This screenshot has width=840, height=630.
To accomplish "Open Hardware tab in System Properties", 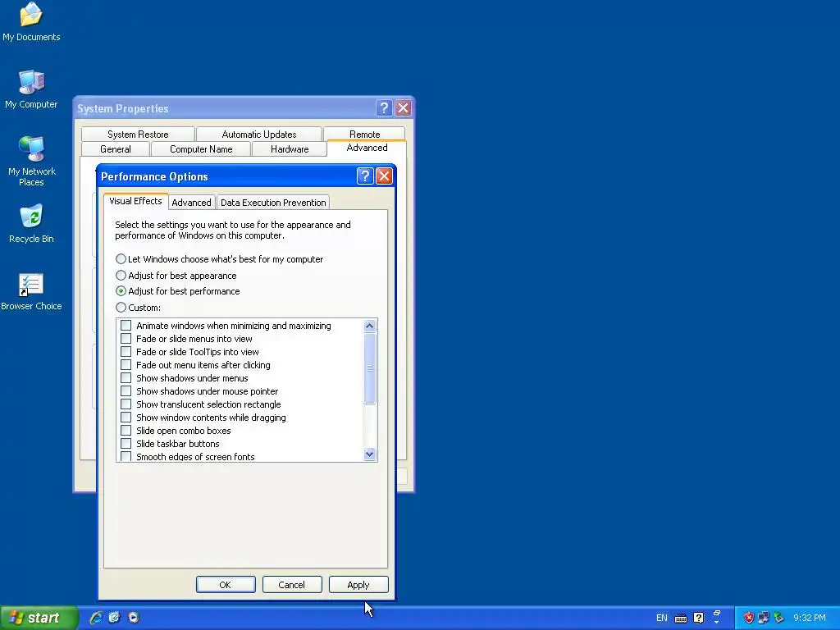I will (290, 149).
